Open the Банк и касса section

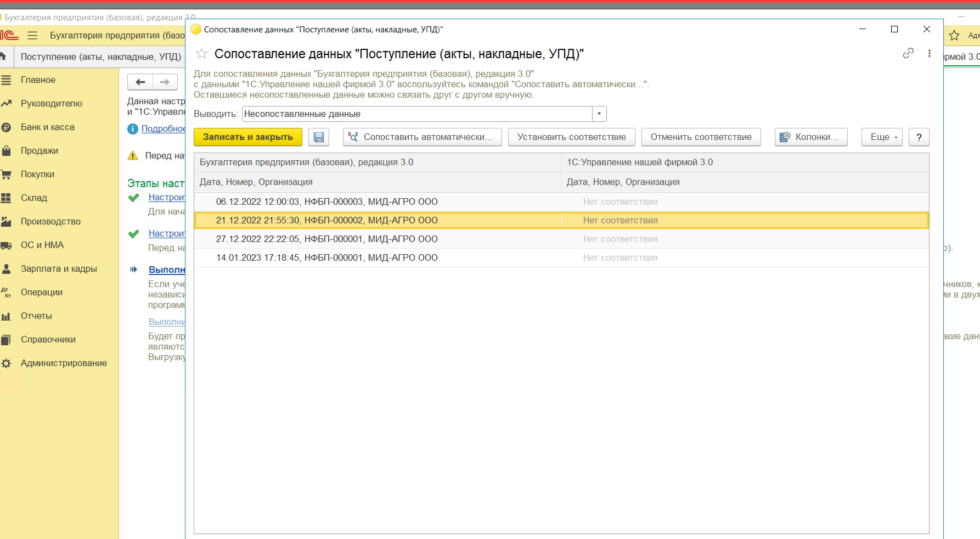(48, 127)
